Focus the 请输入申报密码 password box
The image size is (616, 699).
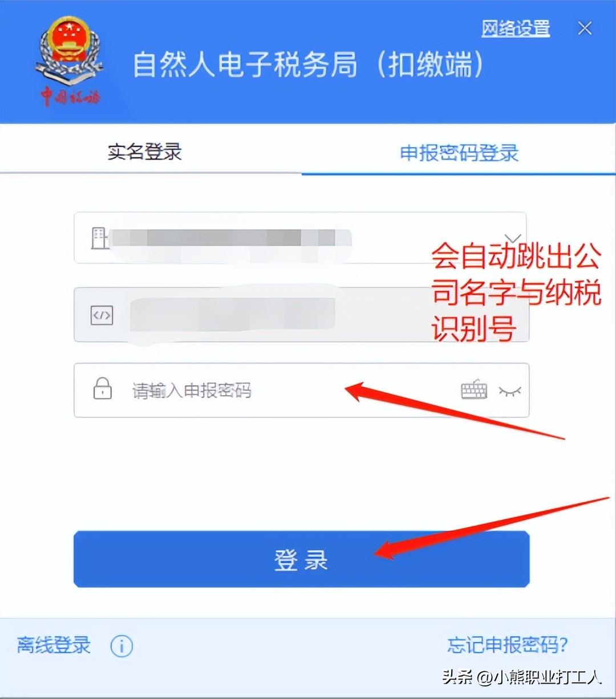[301, 390]
